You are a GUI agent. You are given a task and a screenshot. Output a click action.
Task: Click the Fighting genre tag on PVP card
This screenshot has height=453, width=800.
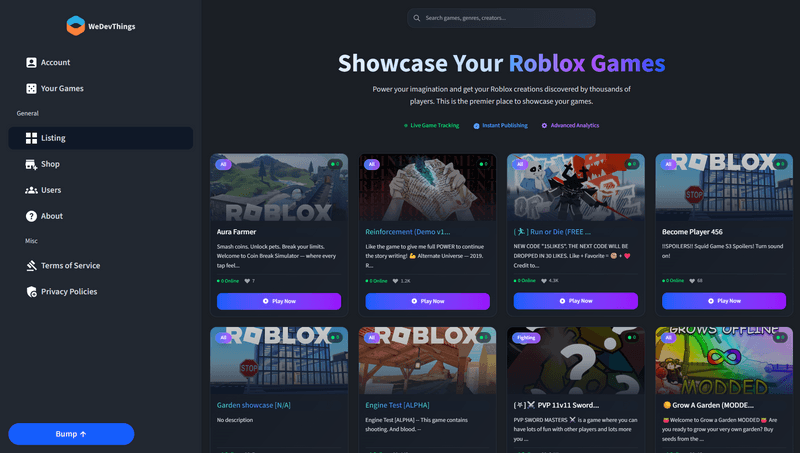(526, 338)
